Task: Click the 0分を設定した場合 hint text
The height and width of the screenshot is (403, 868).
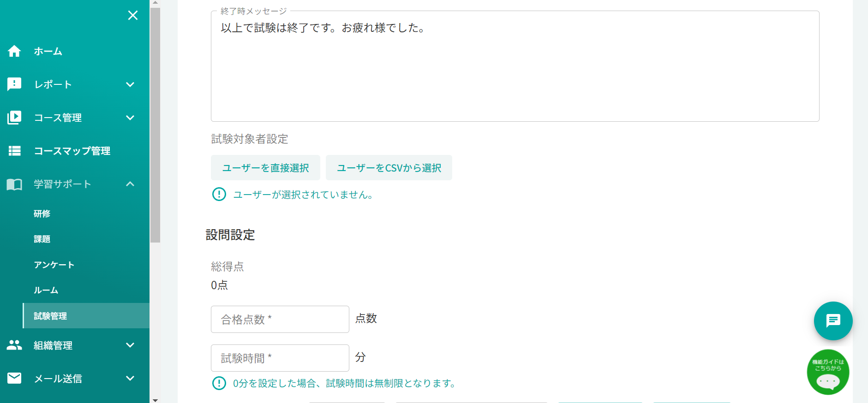Action: pyautogui.click(x=344, y=383)
